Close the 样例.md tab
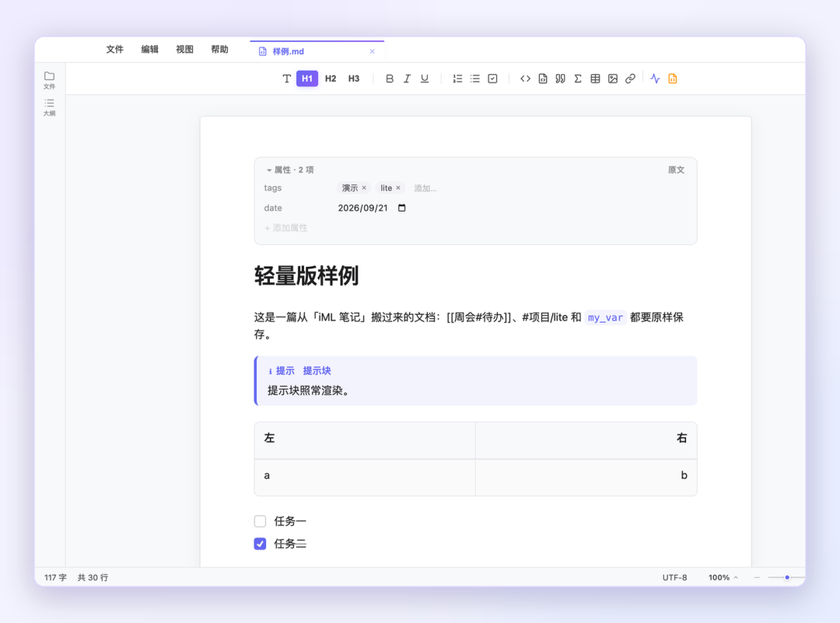Screen dimensions: 840x623 [x=373, y=51]
